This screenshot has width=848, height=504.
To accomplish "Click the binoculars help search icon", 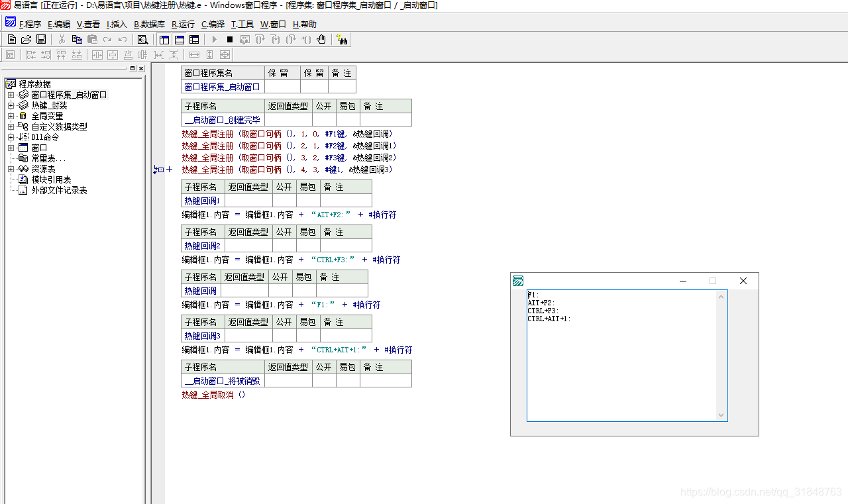I will click(x=342, y=40).
